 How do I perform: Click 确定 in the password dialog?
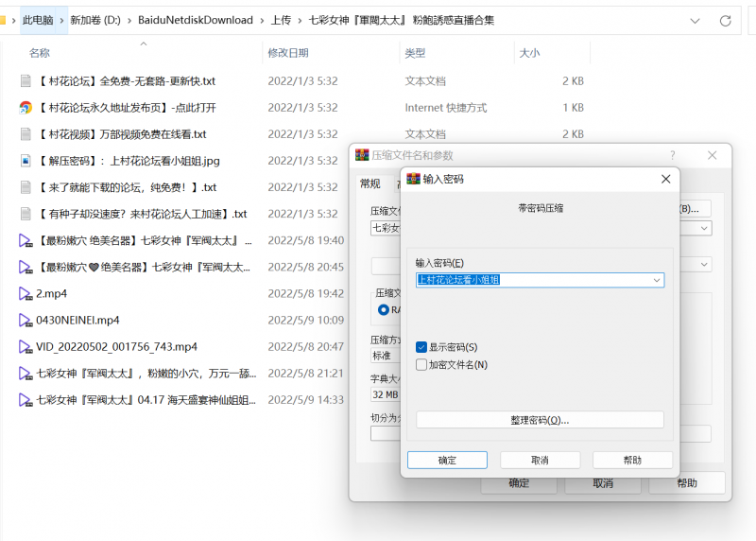tap(447, 460)
